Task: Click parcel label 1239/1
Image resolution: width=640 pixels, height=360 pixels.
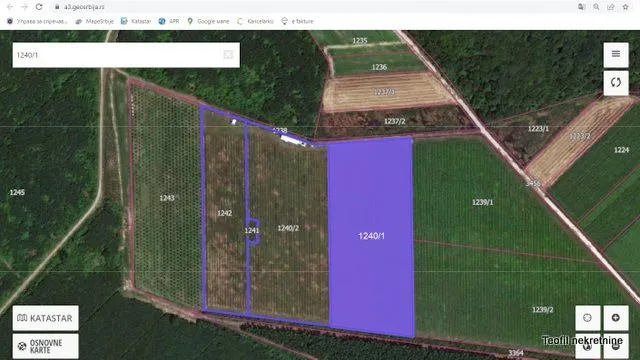Action: click(482, 202)
